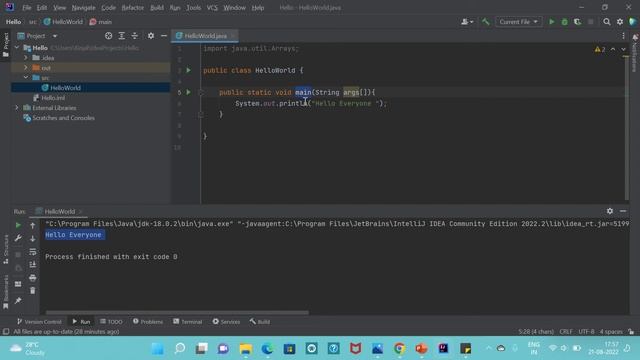Toggle soft-wrap in Run console
The height and width of the screenshot is (360, 640).
(x=33, y=252)
